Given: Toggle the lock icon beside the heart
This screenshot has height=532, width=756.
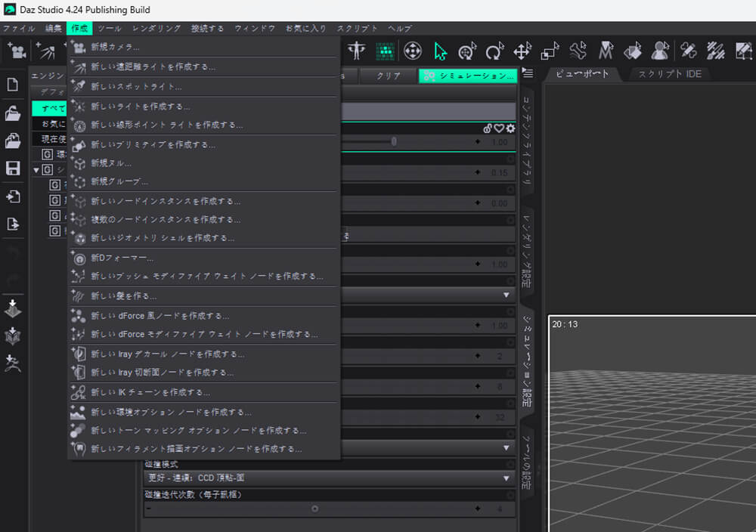Looking at the screenshot, I should 488,128.
